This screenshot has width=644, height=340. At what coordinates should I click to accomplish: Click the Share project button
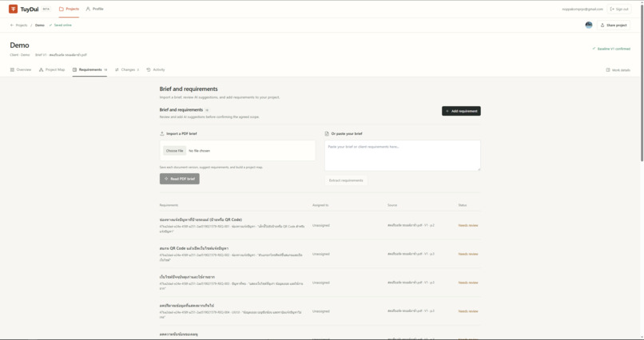614,25
